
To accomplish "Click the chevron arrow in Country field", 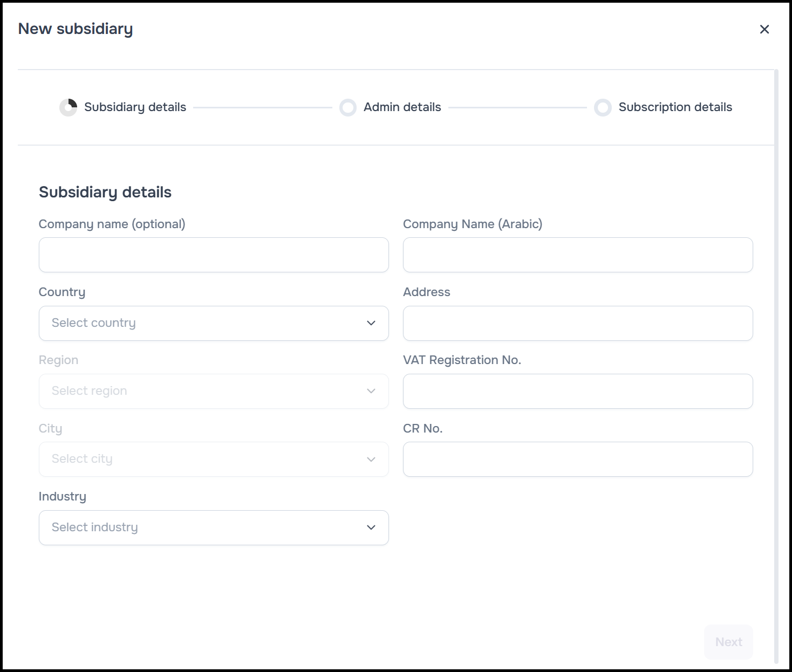I will click(371, 323).
